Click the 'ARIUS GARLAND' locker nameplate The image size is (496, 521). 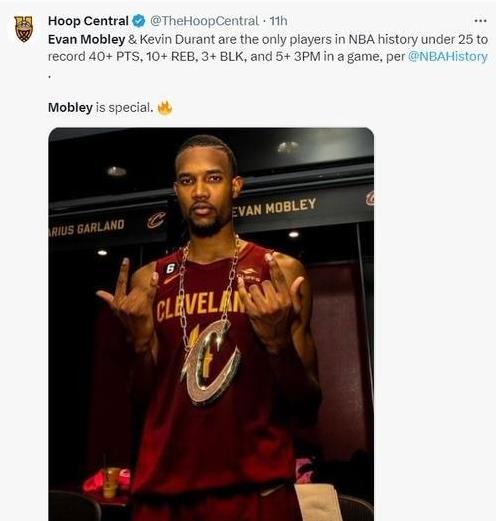pos(87,228)
